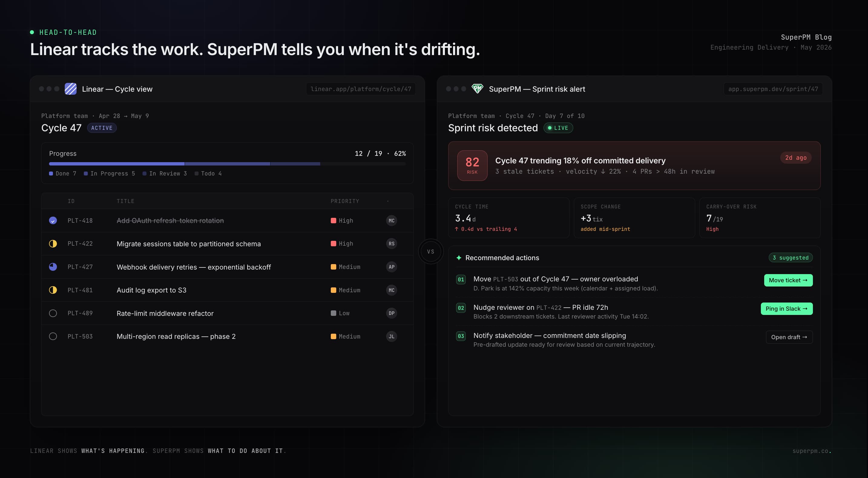Screen dimensions: 868x478
Task: Open the CARRY-OVER RISK metric card
Action: click(x=760, y=218)
